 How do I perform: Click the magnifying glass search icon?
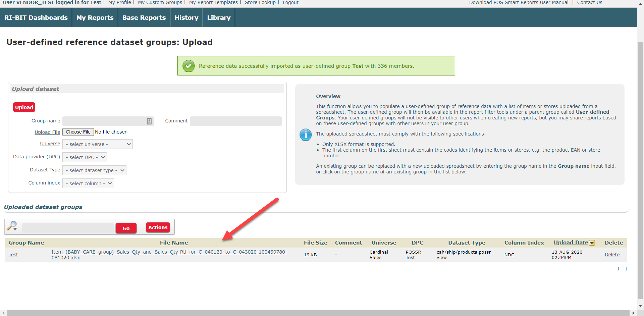[12, 226]
